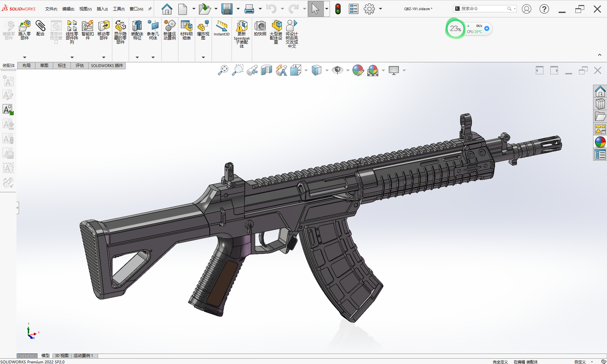Open Linear Component Pattern (线性零部件阵列)
The height and width of the screenshot is (364, 607).
(x=72, y=26)
